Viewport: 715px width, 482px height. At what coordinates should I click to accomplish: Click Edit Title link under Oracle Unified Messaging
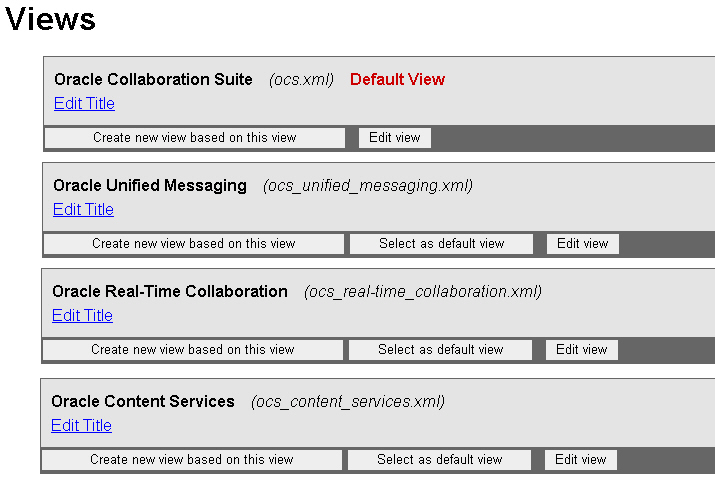(x=83, y=209)
